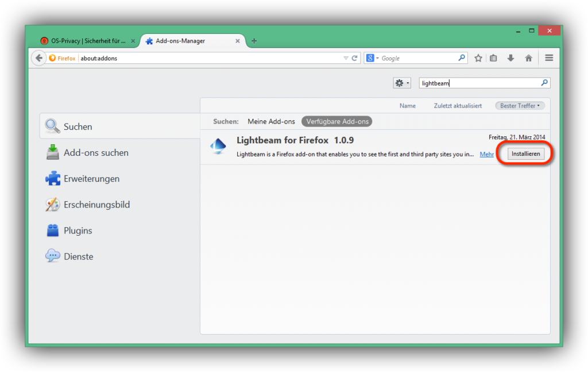This screenshot has height=372, width=588.
Task: Click the date Freitag, 21. März 2014
Action: pyautogui.click(x=517, y=137)
